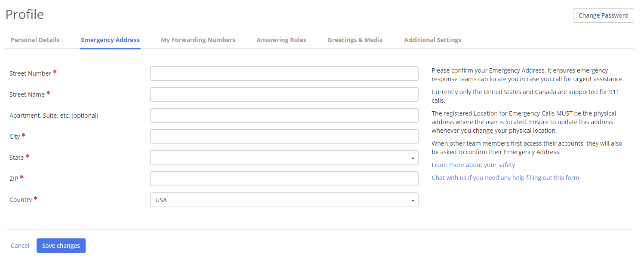Focus the ZIP input field
The width and height of the screenshot is (644, 259).
[x=284, y=179]
